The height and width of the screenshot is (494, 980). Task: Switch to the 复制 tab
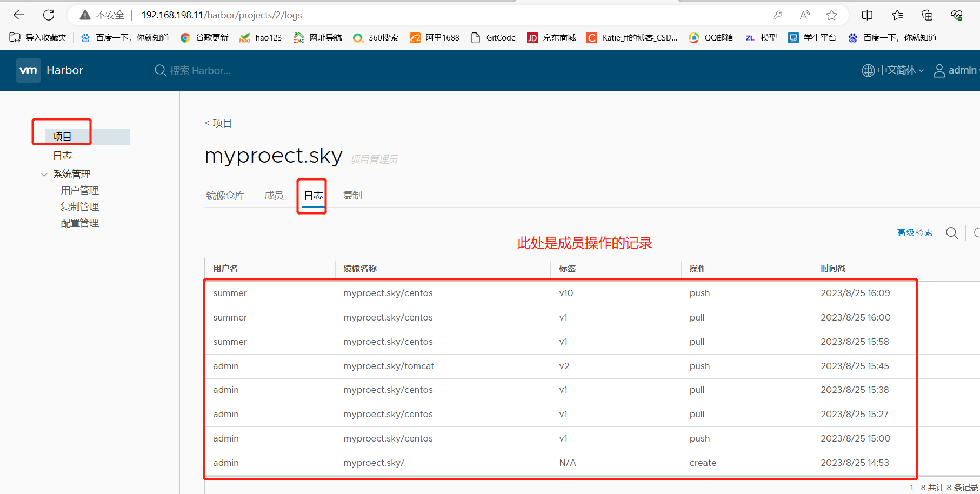352,196
